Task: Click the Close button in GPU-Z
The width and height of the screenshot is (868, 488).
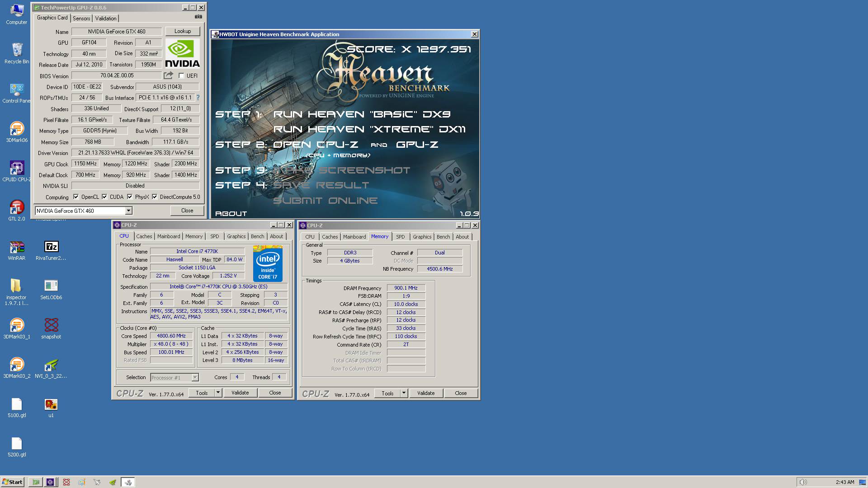Action: [x=187, y=211]
